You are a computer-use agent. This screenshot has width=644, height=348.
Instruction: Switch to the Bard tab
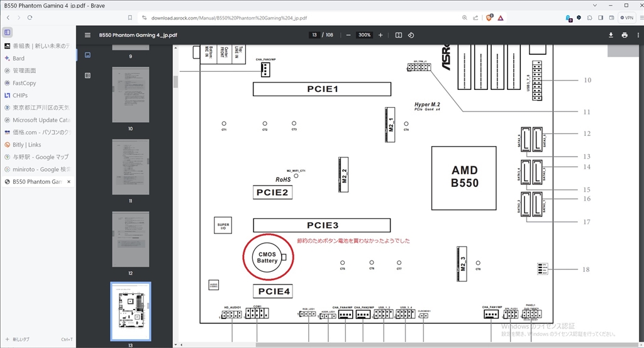(38, 59)
